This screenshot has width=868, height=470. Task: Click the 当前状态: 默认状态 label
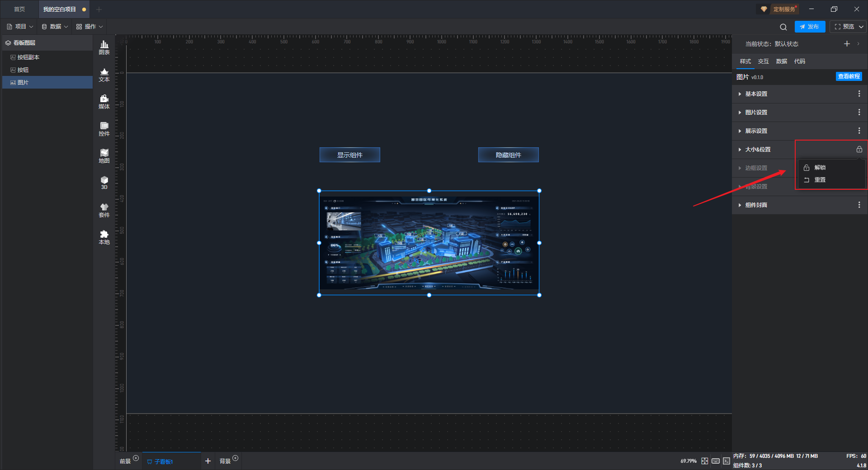pyautogui.click(x=772, y=44)
